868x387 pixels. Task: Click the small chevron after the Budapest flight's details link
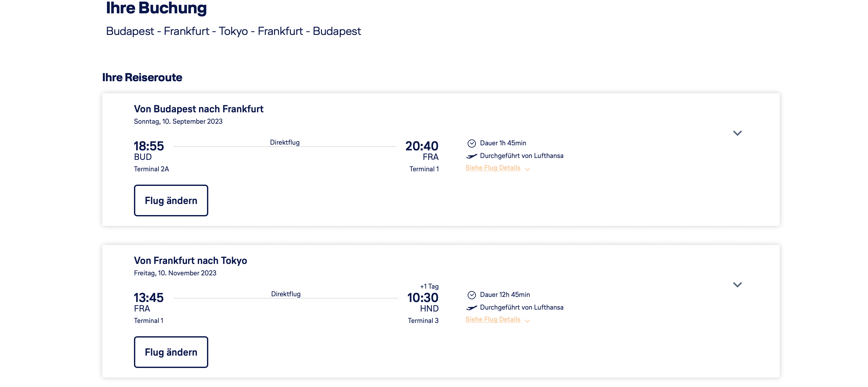tap(528, 169)
